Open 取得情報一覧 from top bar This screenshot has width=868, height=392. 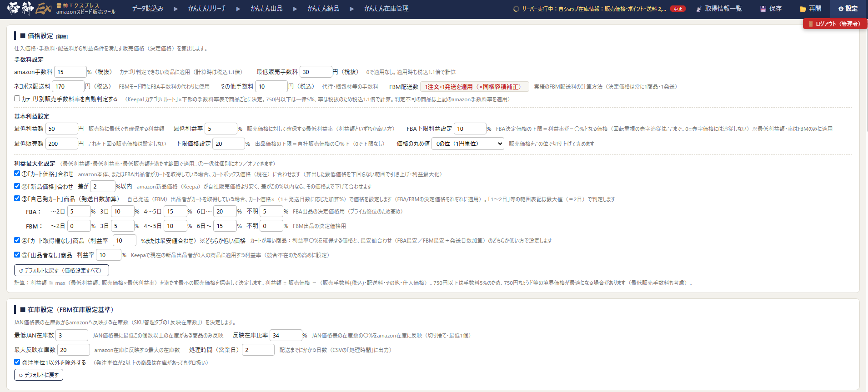(719, 9)
